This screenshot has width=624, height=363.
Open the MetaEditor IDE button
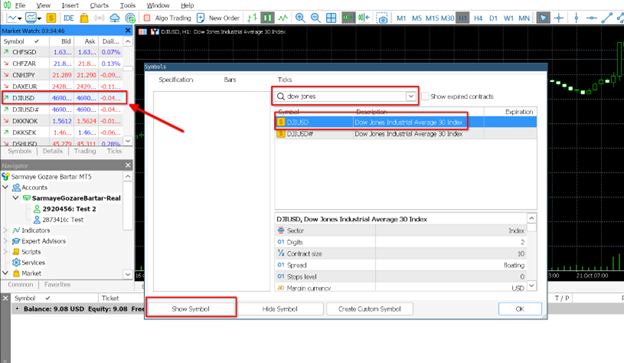tap(68, 18)
